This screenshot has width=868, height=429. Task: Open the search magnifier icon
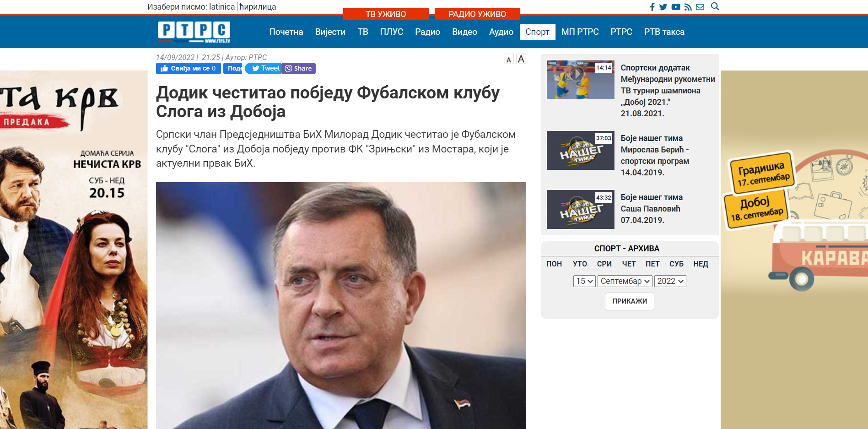(x=715, y=6)
